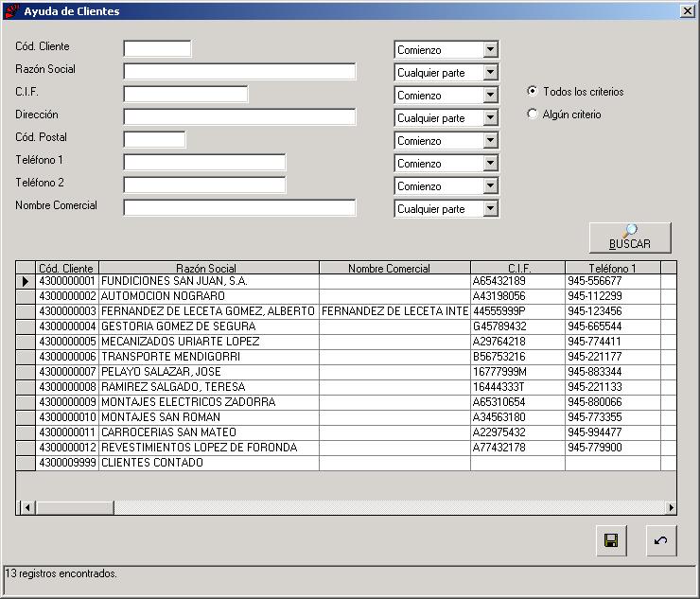Click the Nombre Comercial column header

tap(394, 268)
